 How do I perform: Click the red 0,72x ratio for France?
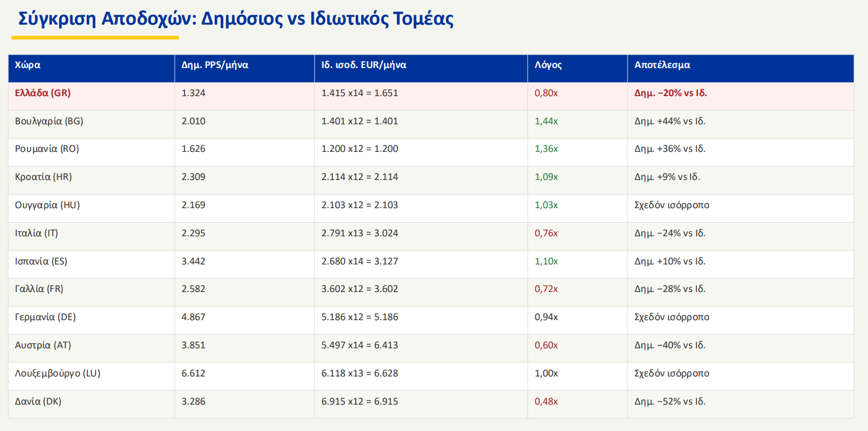(x=546, y=289)
